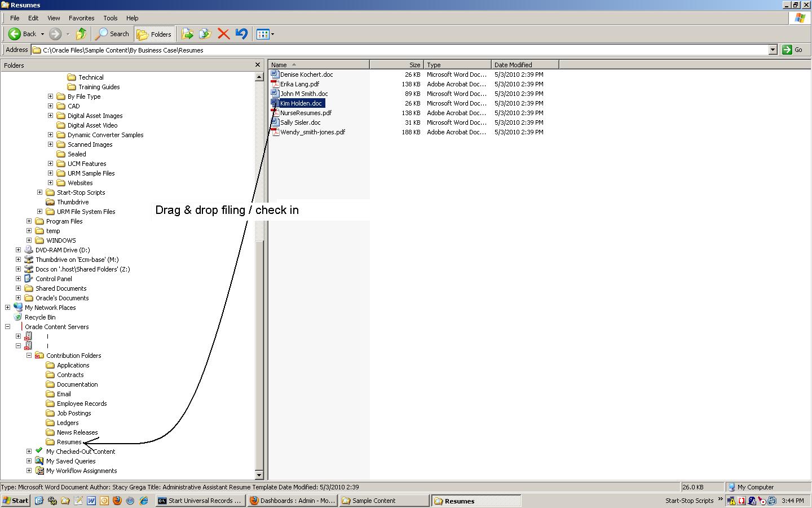Select the Denise Kochert.doc Word file icon

pos(275,74)
